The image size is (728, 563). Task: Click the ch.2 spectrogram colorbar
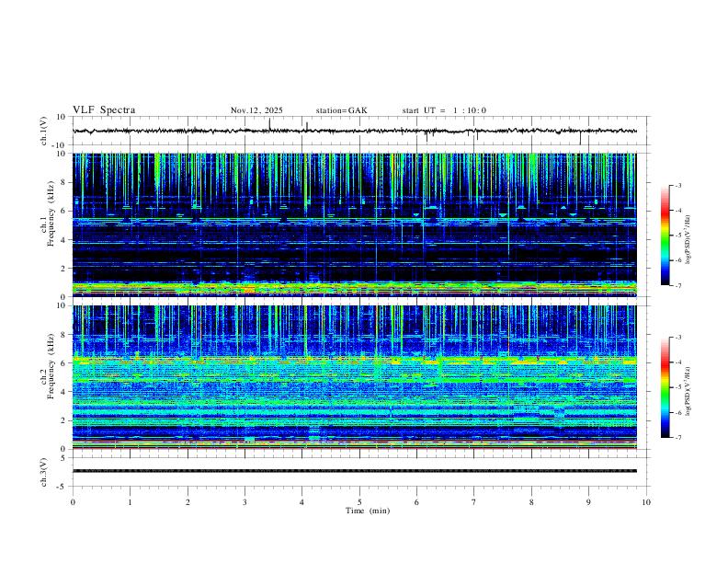point(665,387)
